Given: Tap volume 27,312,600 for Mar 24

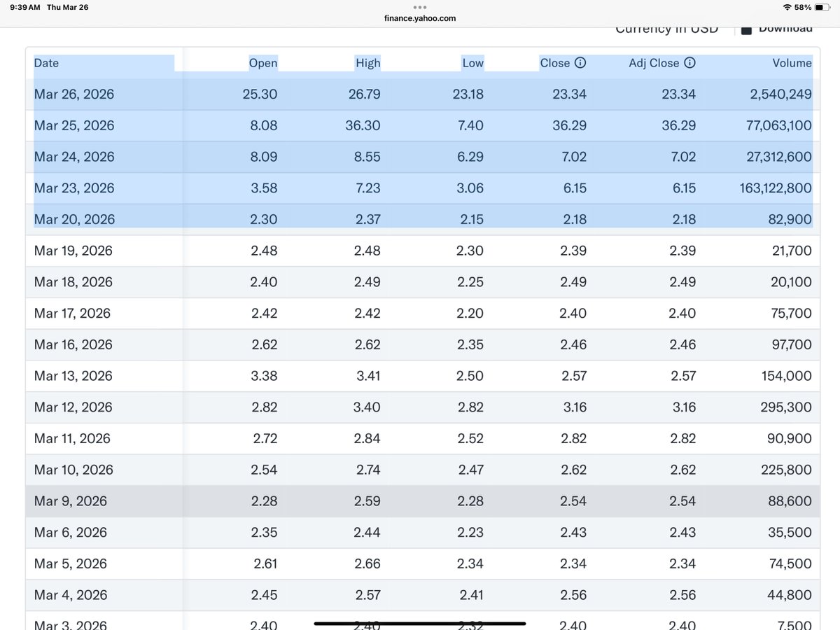Looking at the screenshot, I should pos(779,157).
